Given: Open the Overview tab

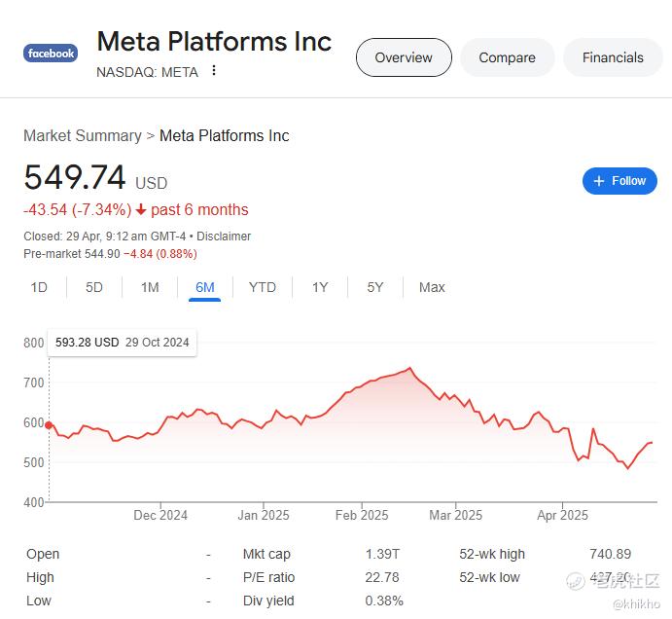Looking at the screenshot, I should pyautogui.click(x=404, y=57).
